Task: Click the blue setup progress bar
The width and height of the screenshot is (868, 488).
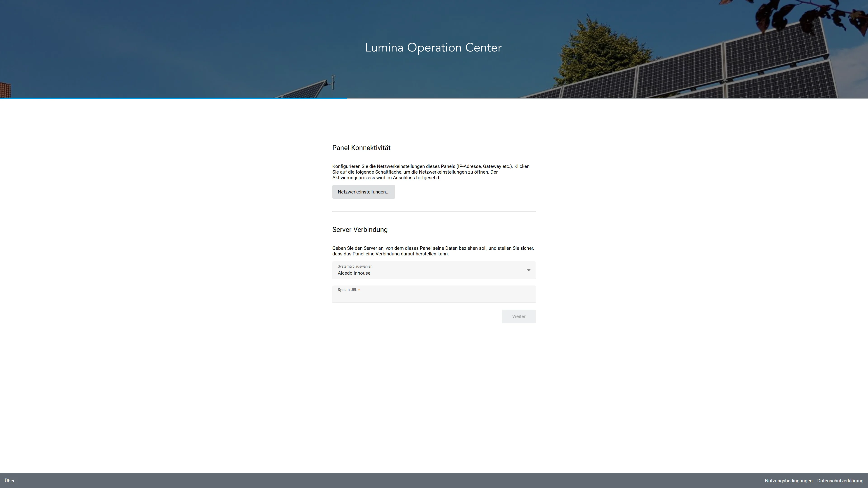Action: (174, 98)
